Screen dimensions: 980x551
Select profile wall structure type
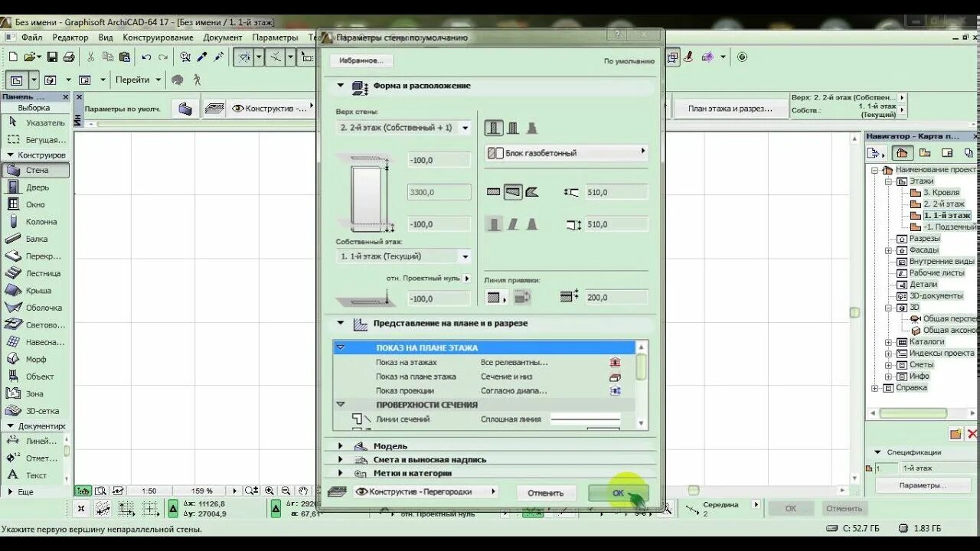[x=531, y=128]
